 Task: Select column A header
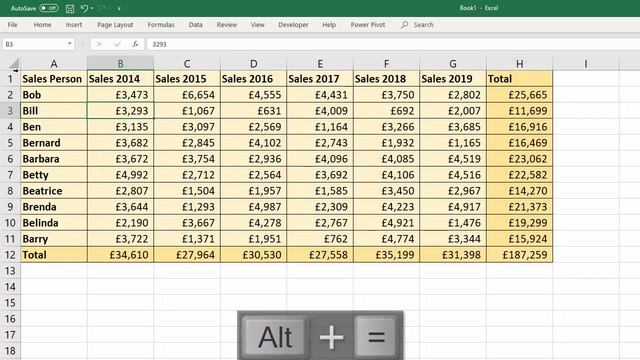pos(53,64)
